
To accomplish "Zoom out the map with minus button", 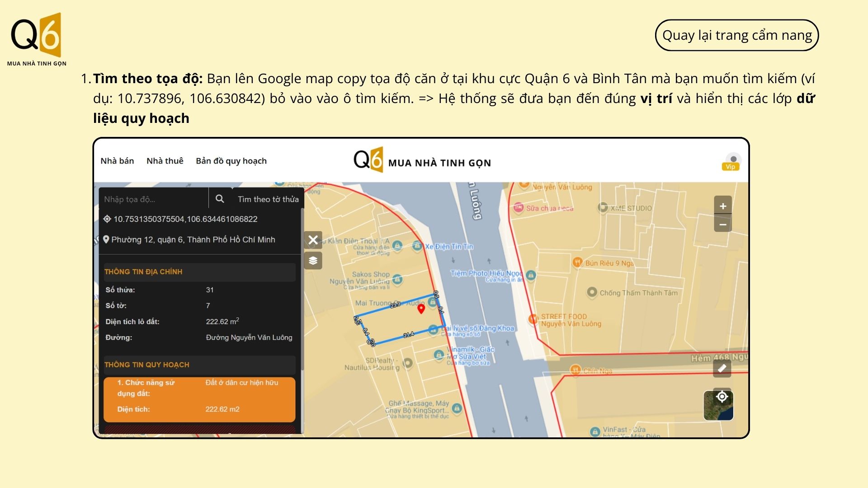I will click(723, 224).
